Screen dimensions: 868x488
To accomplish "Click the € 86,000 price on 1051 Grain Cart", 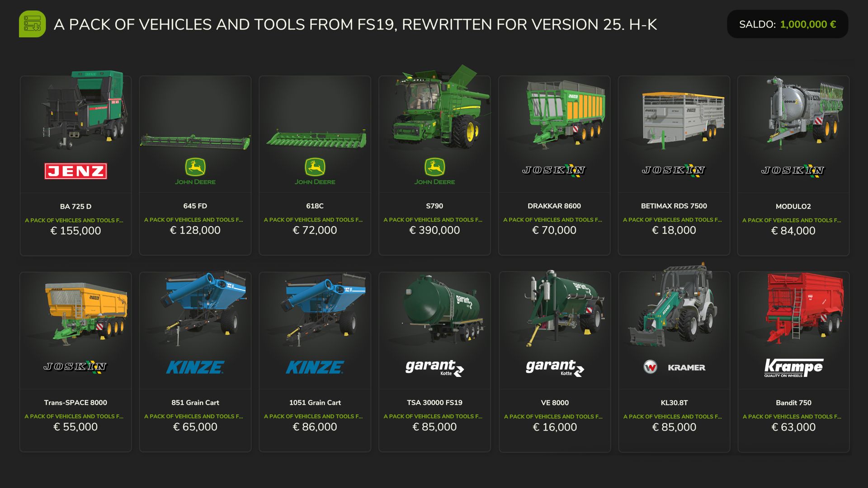I will [x=315, y=427].
